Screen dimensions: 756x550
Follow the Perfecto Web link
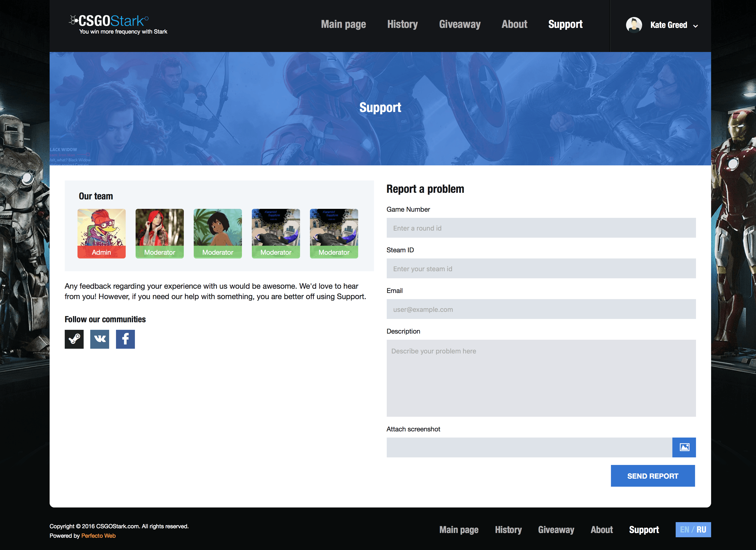pyautogui.click(x=98, y=536)
